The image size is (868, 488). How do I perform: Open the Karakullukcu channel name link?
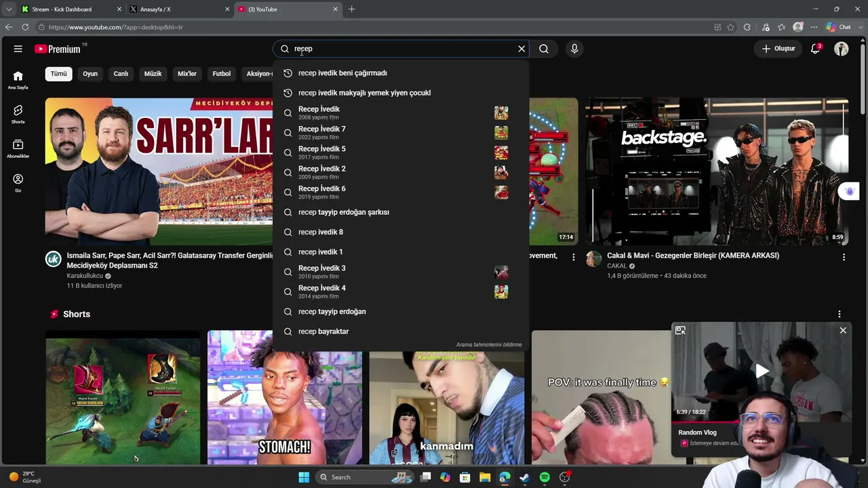(85, 276)
